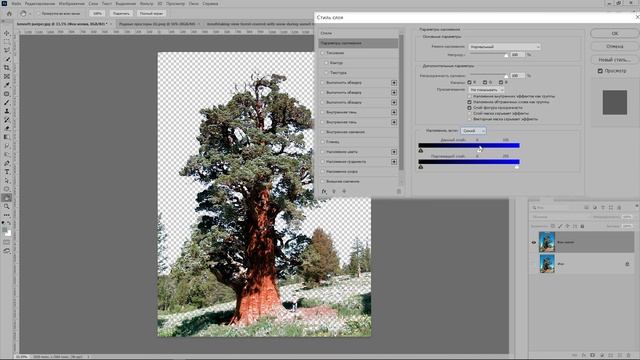Select the Lasso tool
640x360 pixels.
[7, 51]
